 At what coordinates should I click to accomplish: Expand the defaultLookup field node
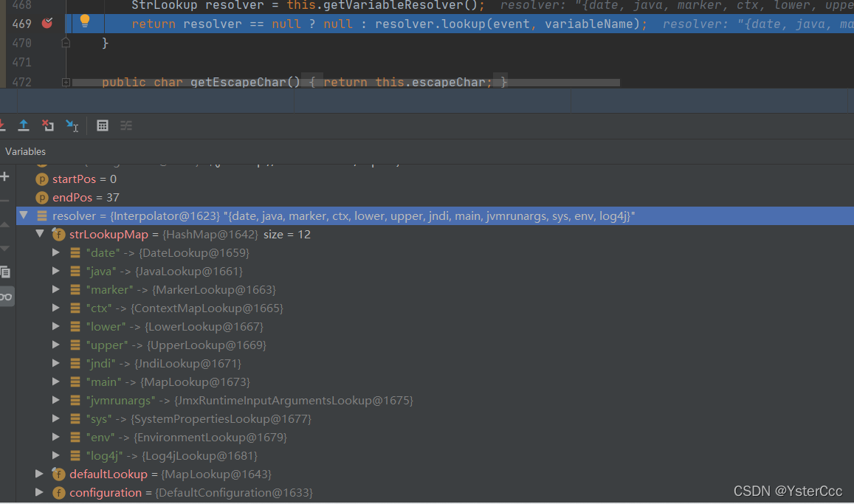(x=39, y=474)
